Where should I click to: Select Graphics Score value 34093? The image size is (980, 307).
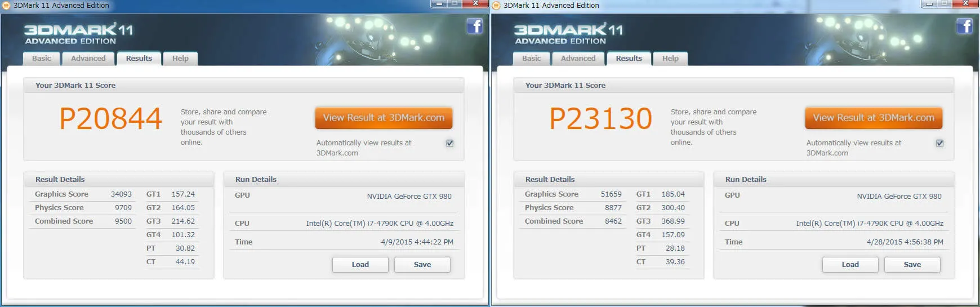[121, 194]
